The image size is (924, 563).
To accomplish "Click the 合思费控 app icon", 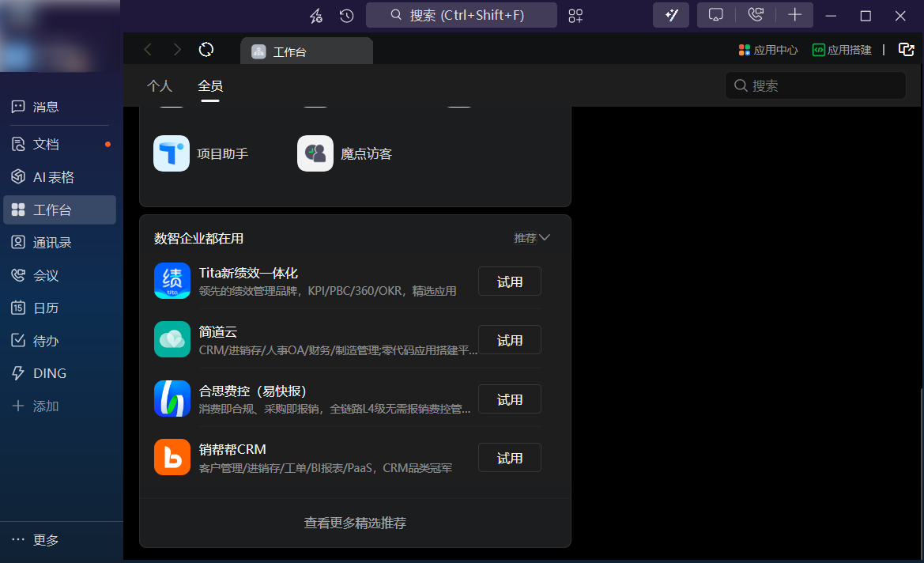I will click(172, 399).
